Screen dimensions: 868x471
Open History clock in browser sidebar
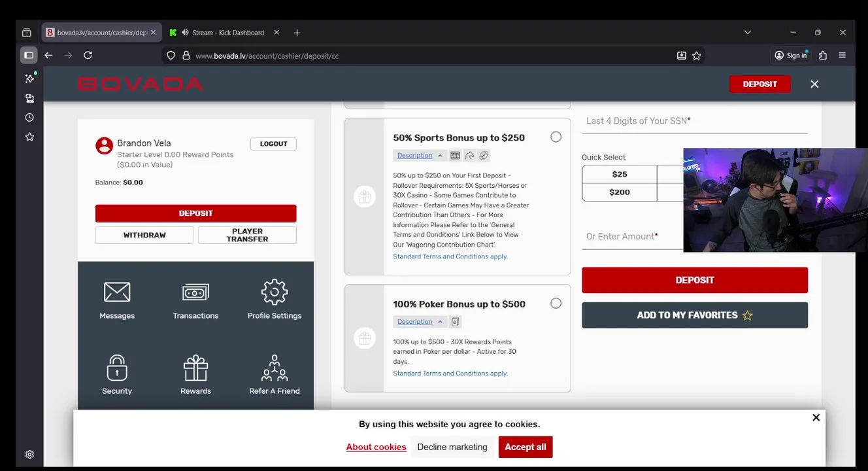(29, 118)
